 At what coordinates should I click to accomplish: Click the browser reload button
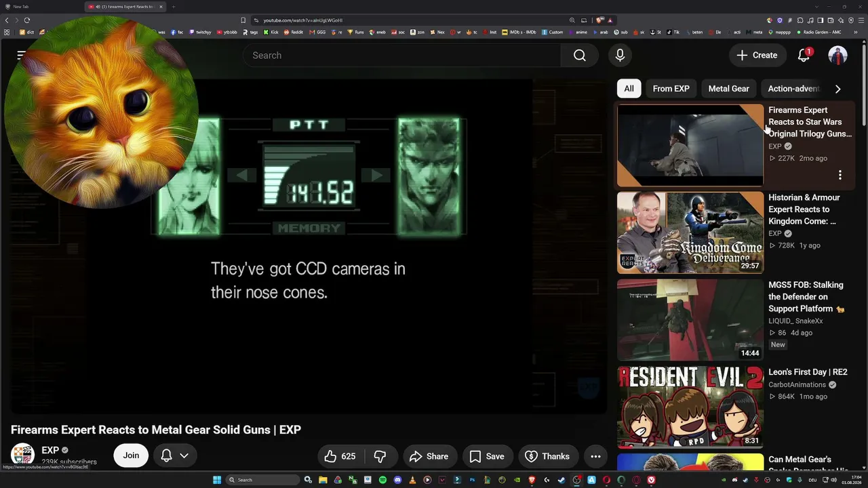point(27,20)
